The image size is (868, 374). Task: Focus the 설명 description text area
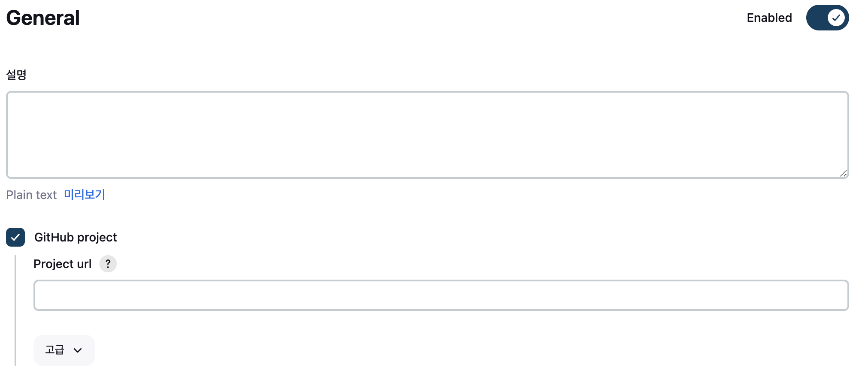pos(427,135)
